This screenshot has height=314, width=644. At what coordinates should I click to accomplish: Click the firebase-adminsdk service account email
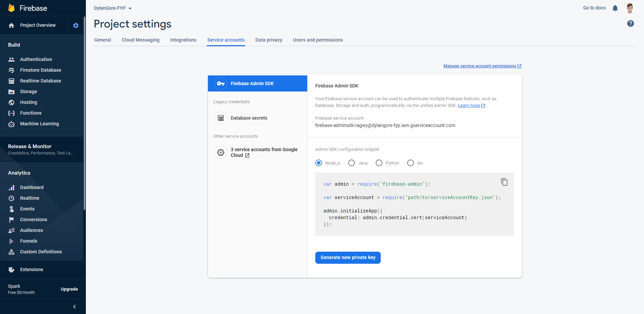coord(385,125)
